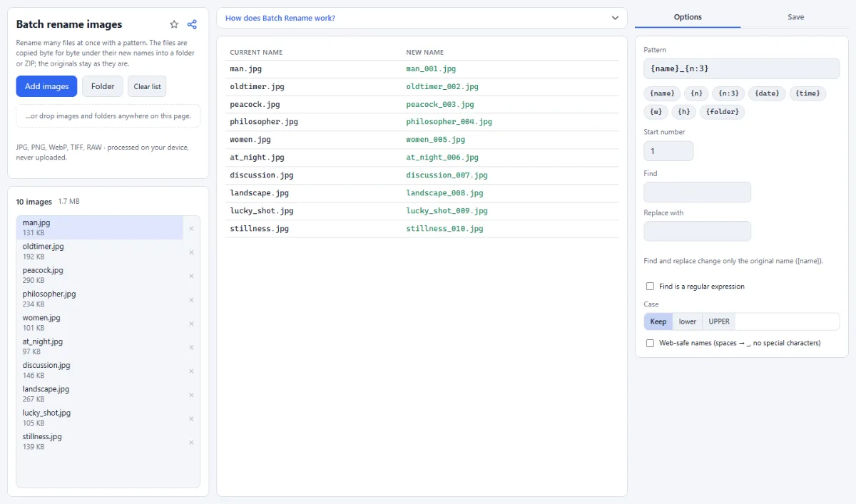This screenshot has width=856, height=504.
Task: Select landscape.jpg in the image list
Action: coord(100,394)
